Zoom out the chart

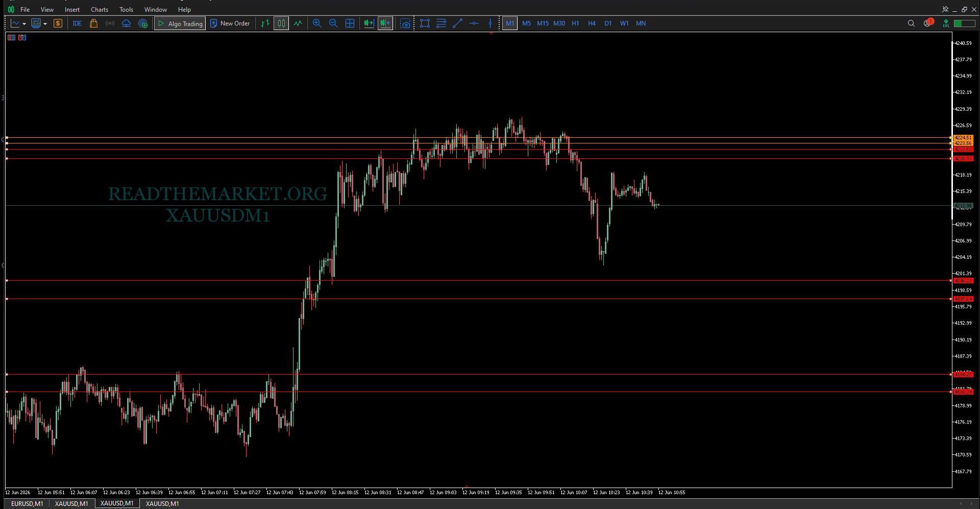click(333, 23)
